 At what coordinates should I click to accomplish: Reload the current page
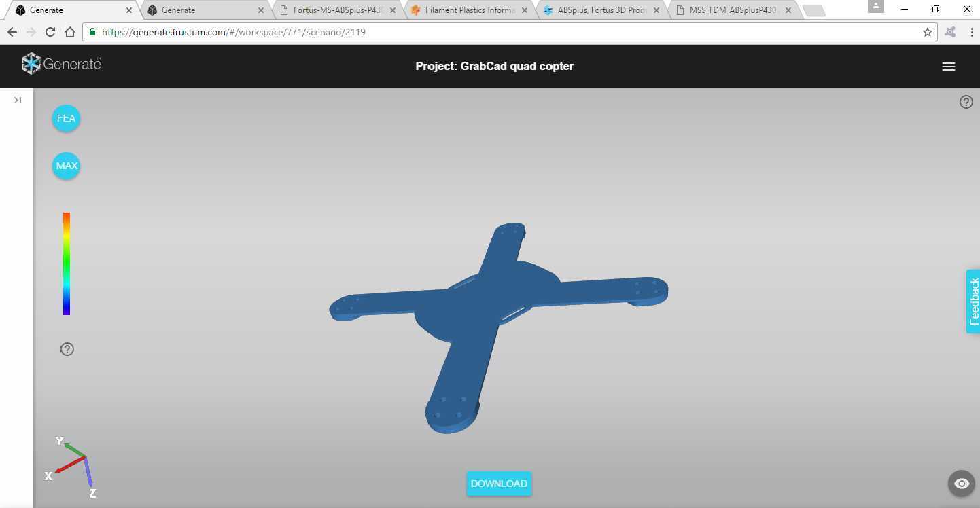click(x=50, y=32)
